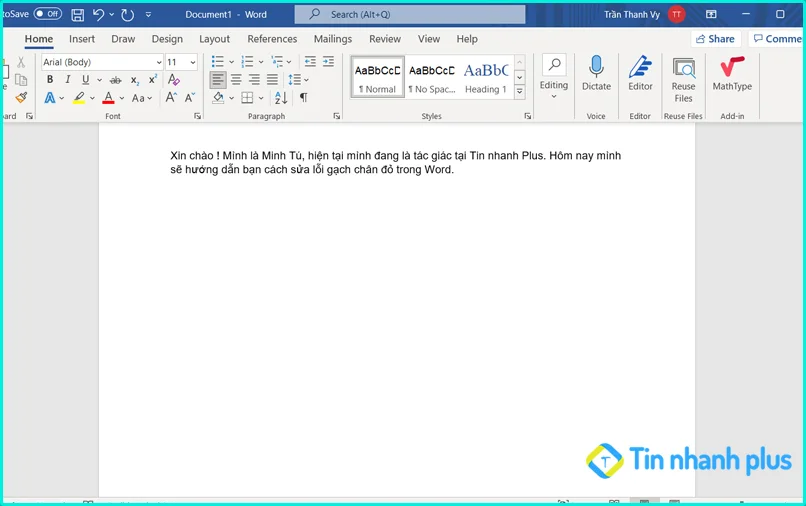This screenshot has height=506, width=806.
Task: Start Dictate with the microphone
Action: 596,74
